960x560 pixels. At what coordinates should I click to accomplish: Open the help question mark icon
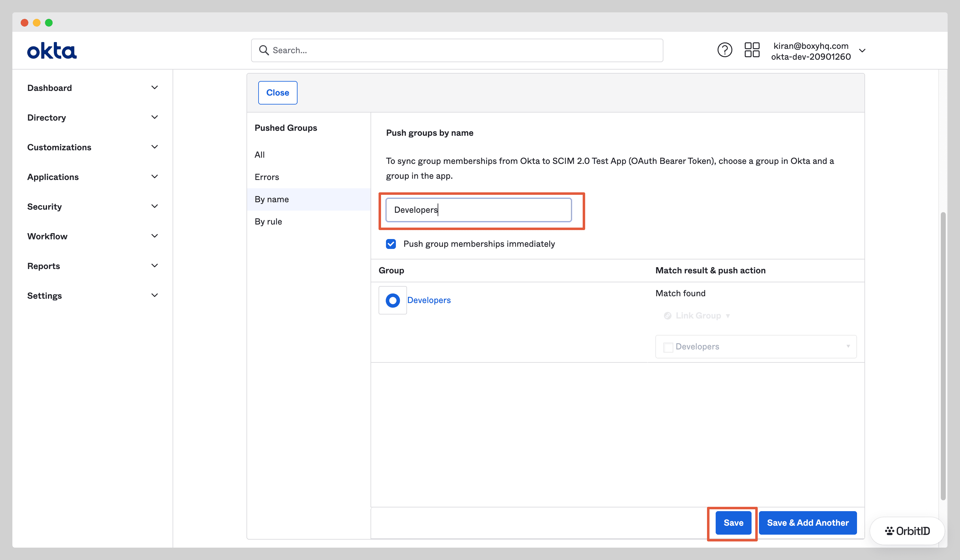[x=725, y=50]
